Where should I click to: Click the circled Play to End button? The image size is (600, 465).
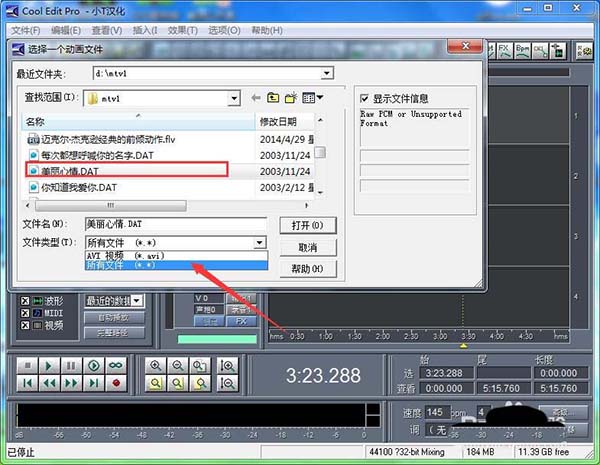point(94,366)
